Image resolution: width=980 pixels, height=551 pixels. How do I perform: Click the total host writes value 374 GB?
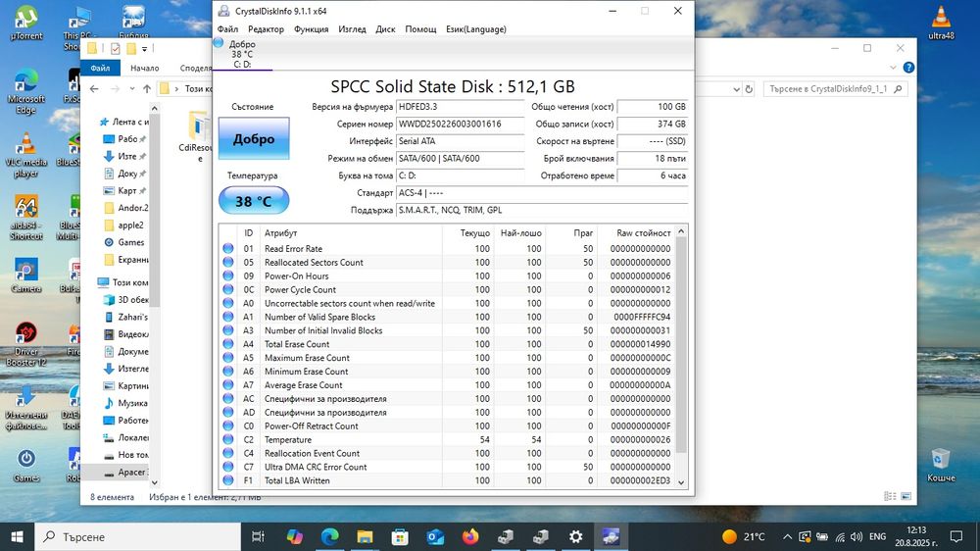pyautogui.click(x=653, y=124)
